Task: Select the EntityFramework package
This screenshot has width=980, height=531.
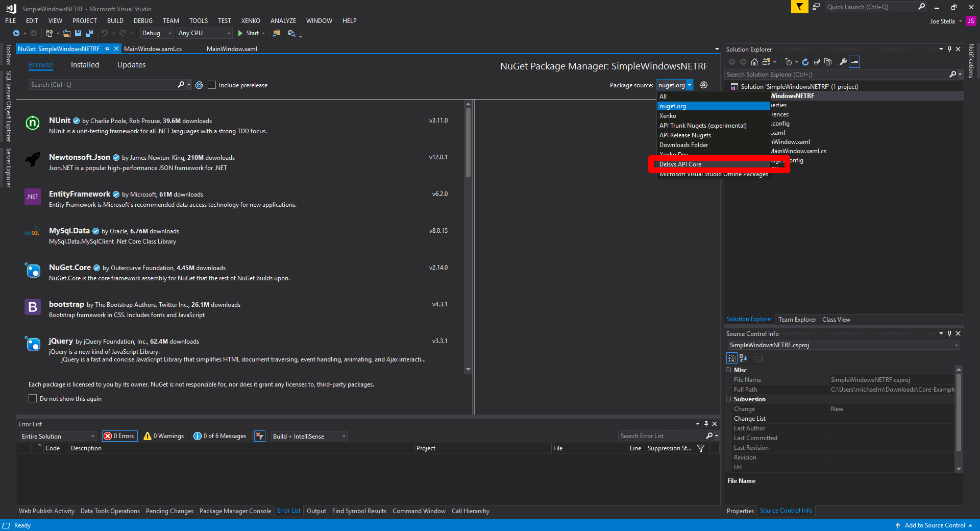Action: (x=240, y=199)
